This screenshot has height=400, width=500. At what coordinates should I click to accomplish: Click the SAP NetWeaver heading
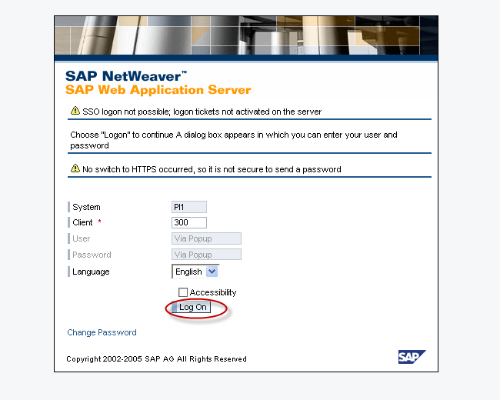126,76
